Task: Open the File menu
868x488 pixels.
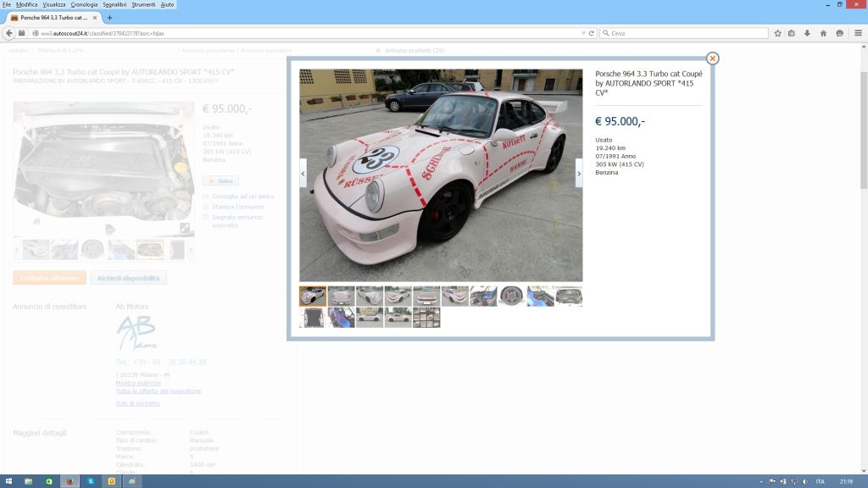Action: click(7, 4)
